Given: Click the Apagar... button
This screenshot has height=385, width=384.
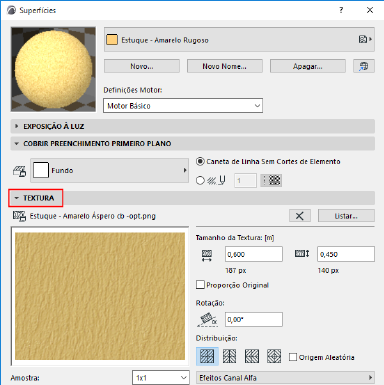Looking at the screenshot, I should tap(308, 66).
